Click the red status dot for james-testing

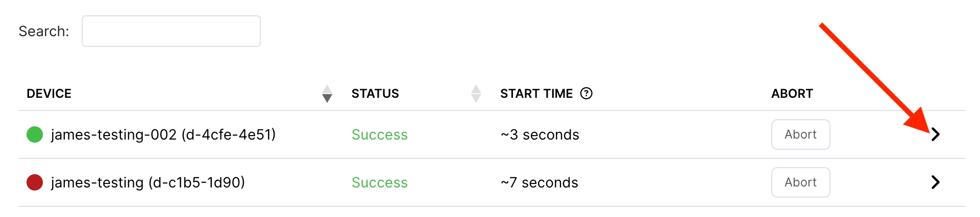(x=35, y=182)
